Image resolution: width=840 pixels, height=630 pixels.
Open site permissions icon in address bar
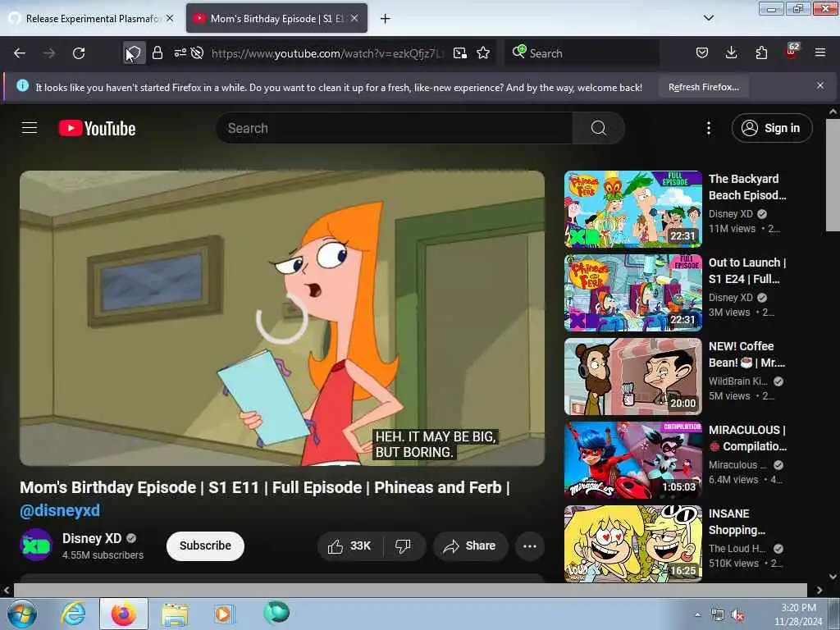tap(180, 52)
